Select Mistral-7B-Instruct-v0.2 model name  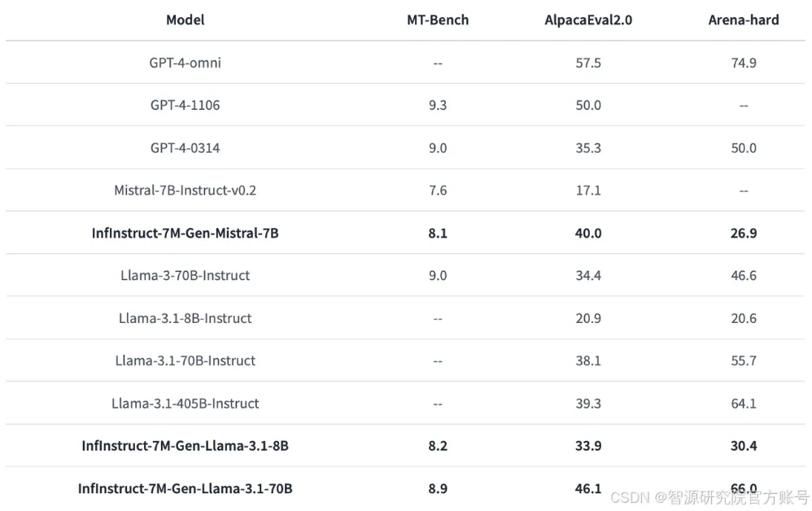tap(186, 190)
